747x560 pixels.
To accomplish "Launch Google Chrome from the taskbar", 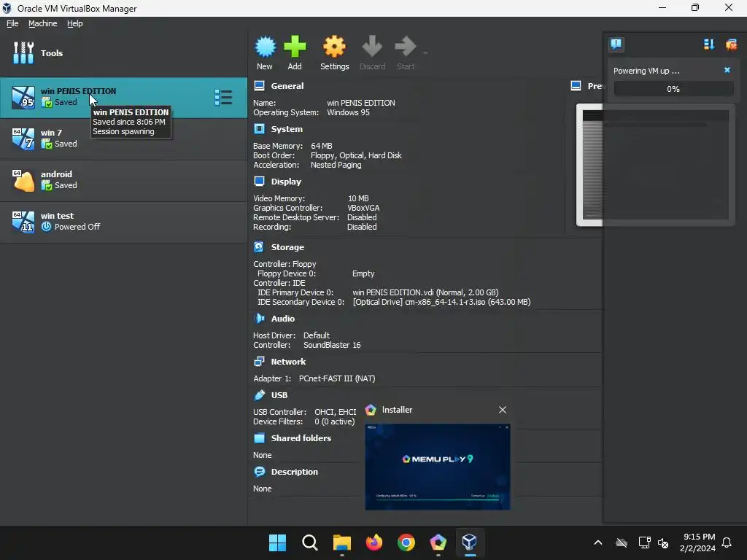I will point(406,542).
